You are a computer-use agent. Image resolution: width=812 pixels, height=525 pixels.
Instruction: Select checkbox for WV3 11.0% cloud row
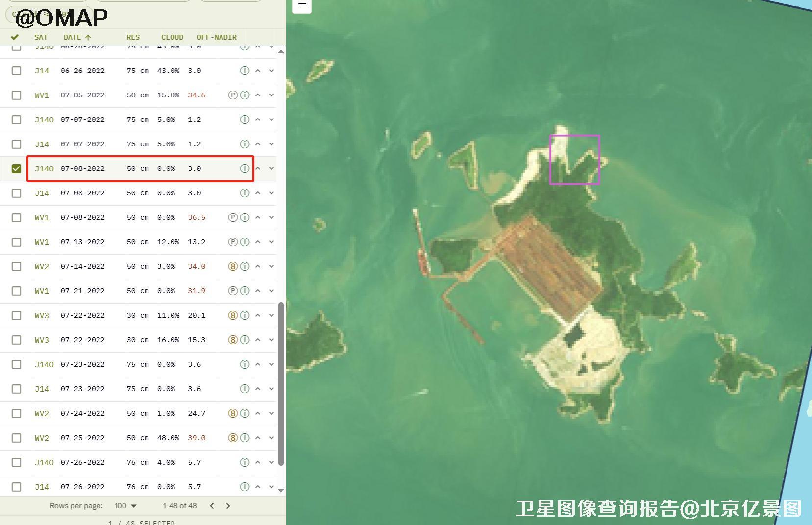16,315
